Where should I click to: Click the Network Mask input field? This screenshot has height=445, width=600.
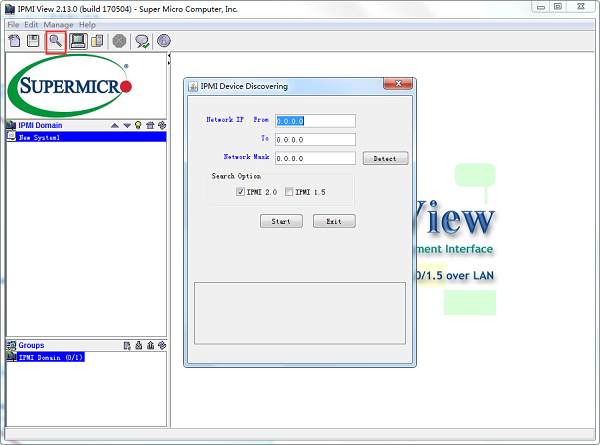click(315, 158)
